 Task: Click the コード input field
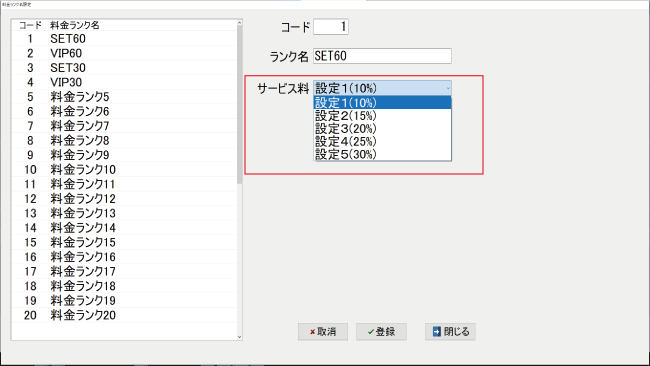tap(331, 27)
